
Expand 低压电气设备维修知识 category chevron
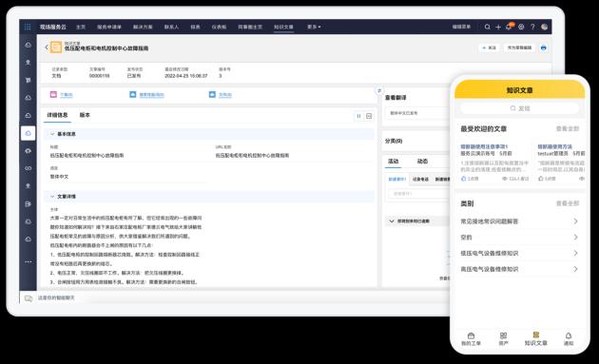[575, 253]
